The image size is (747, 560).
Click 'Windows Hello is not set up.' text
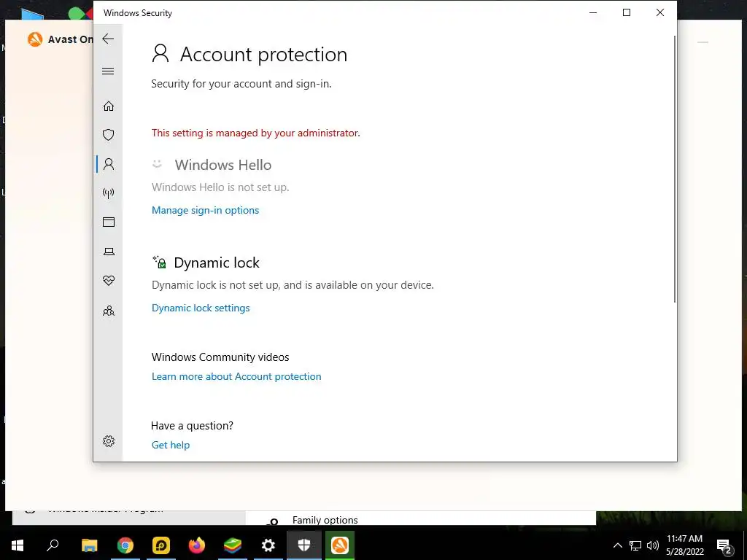click(220, 187)
